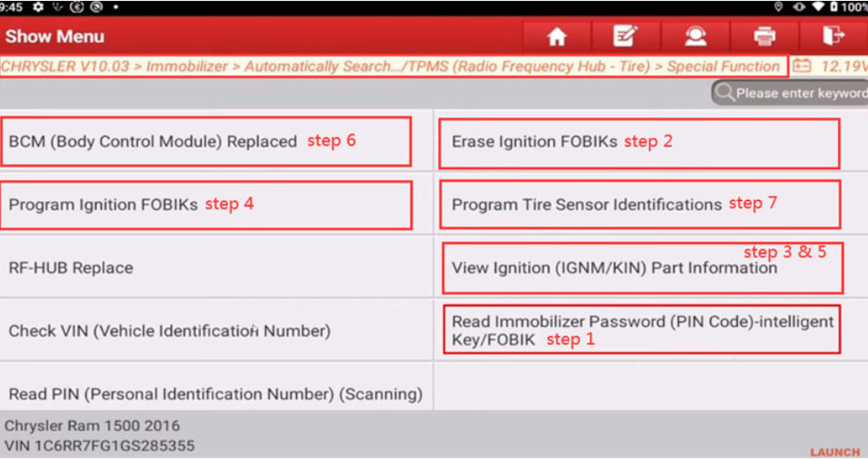Tap the status bar clock

coord(11,7)
